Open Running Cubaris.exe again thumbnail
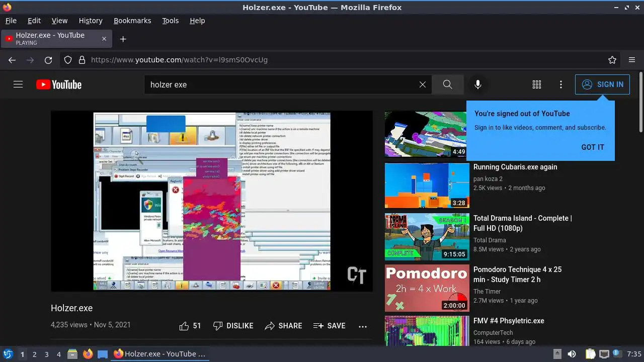Screen dimensions: 644x362 pyautogui.click(x=427, y=186)
